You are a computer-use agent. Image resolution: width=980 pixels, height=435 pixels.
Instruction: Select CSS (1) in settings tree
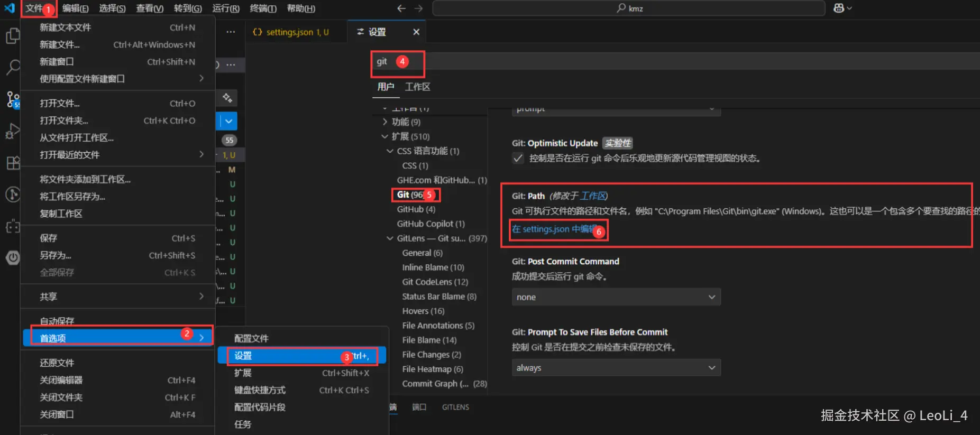click(x=415, y=165)
